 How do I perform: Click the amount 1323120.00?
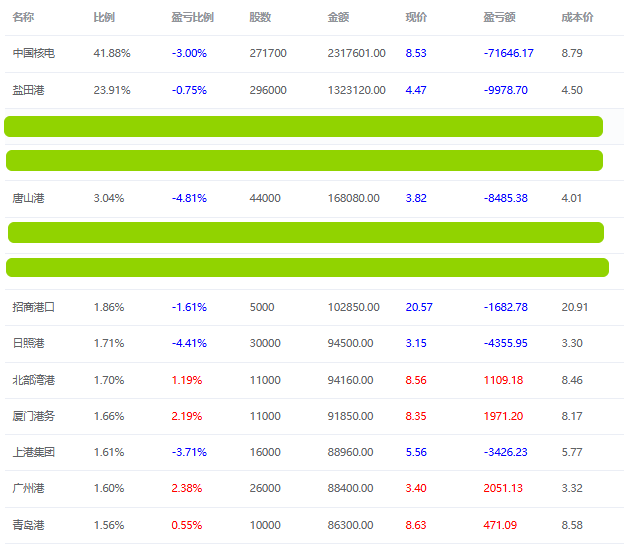point(357,90)
